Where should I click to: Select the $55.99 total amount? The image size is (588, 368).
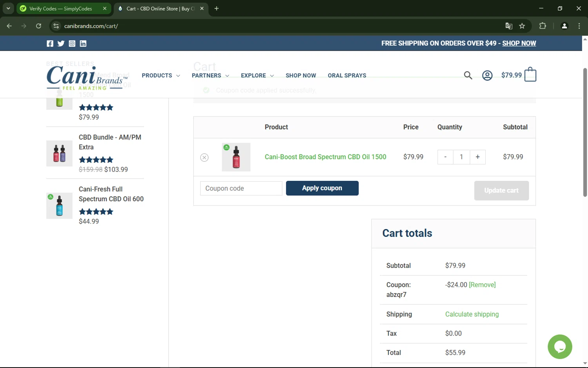[x=455, y=353]
